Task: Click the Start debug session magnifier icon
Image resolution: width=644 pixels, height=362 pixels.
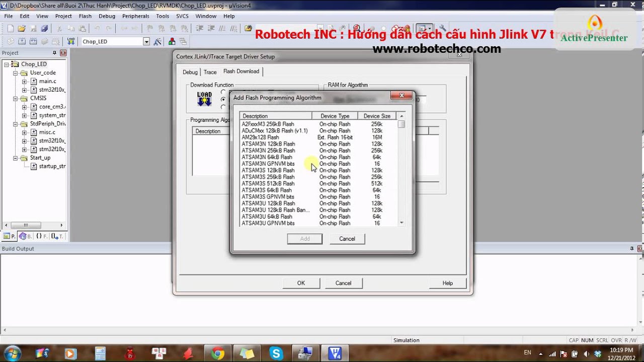Action: point(357,29)
